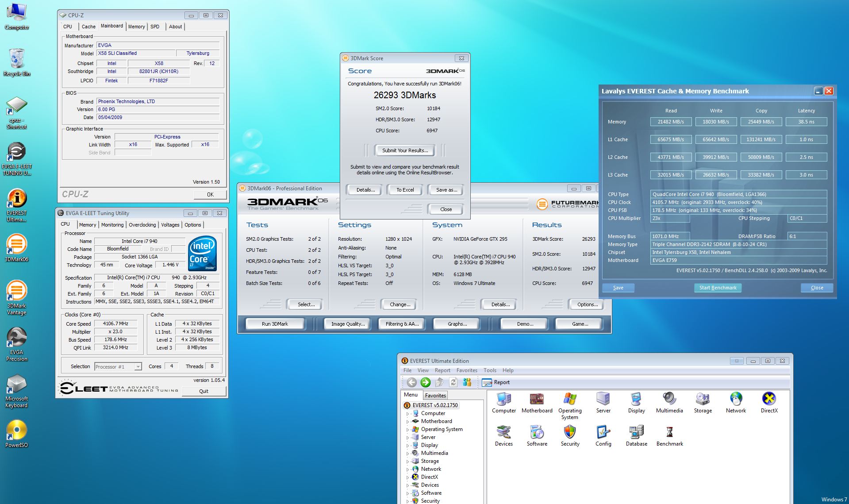Expand the Server node in EVEREST tree
849x504 pixels.
pos(407,438)
